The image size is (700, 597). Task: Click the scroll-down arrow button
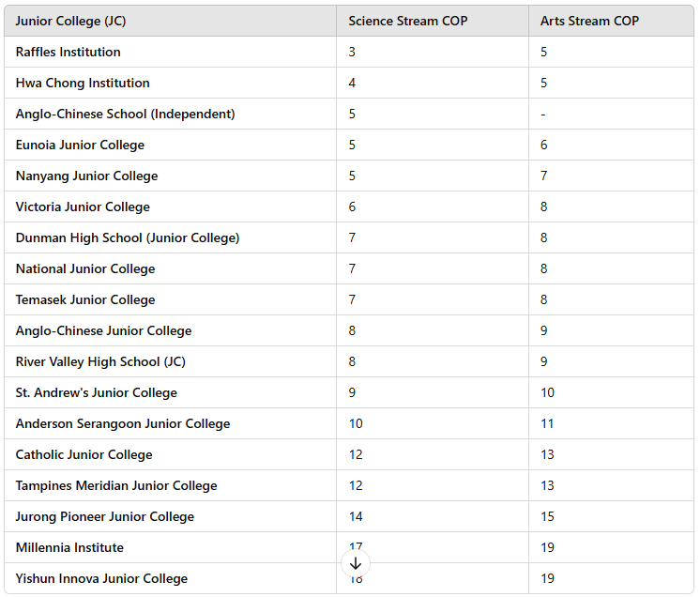click(x=356, y=563)
